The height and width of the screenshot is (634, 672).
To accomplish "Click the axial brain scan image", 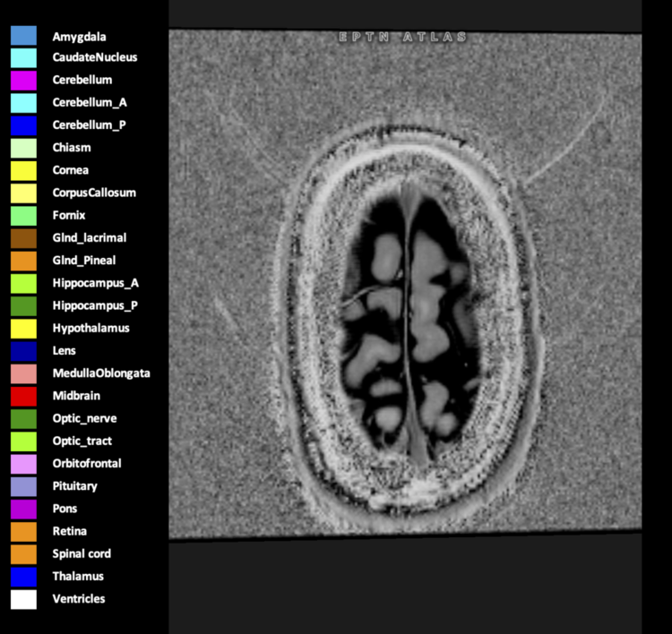I will pyautogui.click(x=405, y=284).
